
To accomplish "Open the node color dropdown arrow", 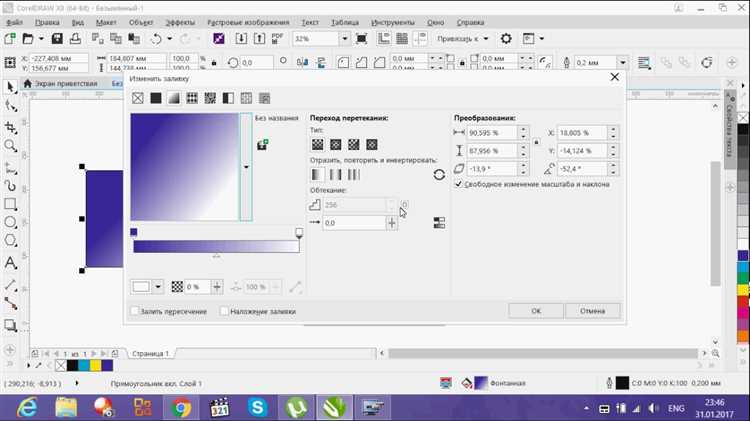I will (158, 287).
